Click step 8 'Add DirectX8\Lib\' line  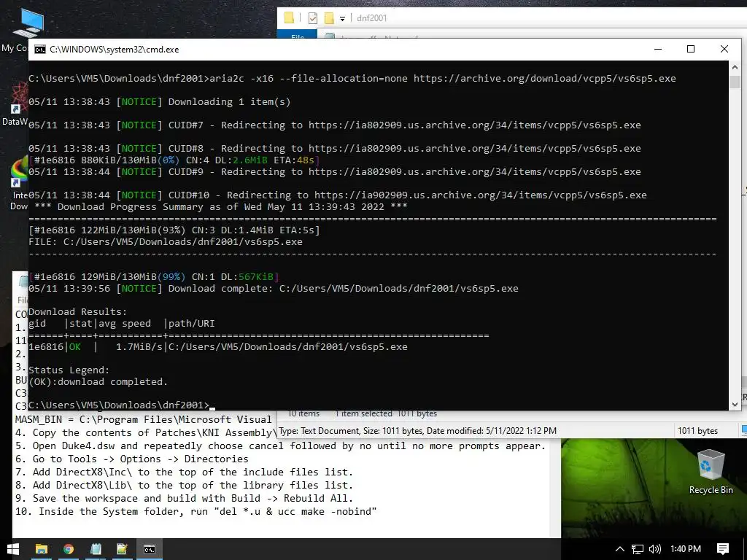tap(184, 485)
